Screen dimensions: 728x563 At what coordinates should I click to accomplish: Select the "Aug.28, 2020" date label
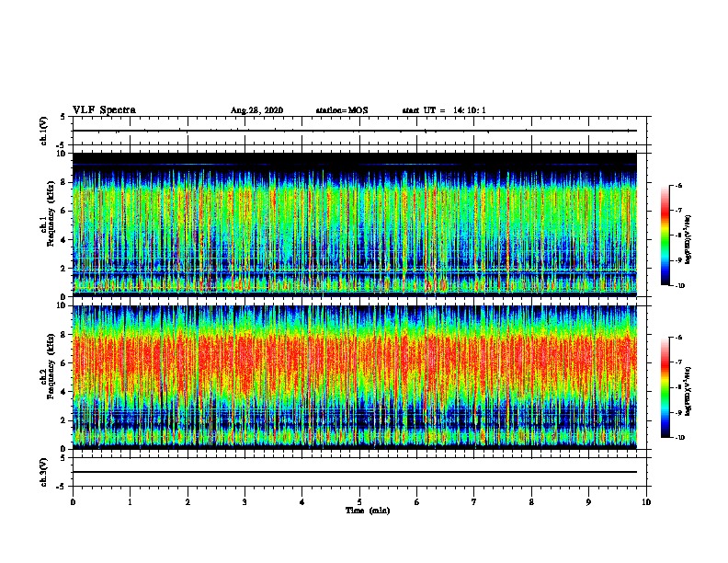[256, 110]
